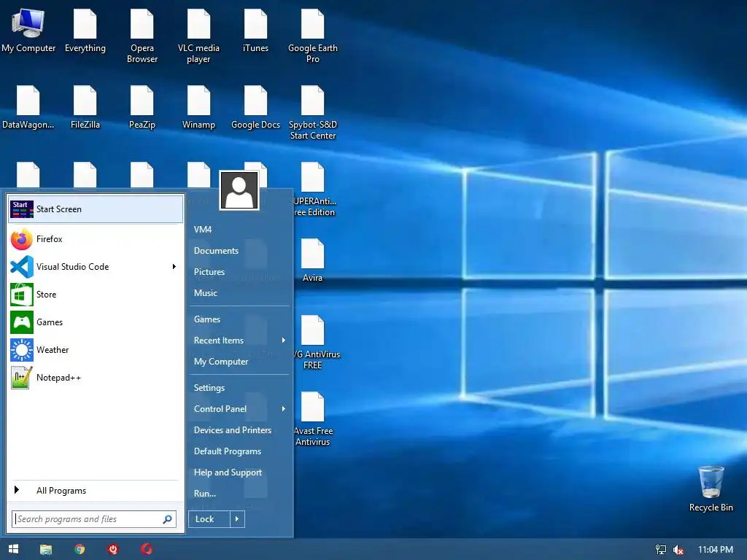The width and height of the screenshot is (747, 560).
Task: Select the Everything desktop shortcut
Action: (x=85, y=29)
